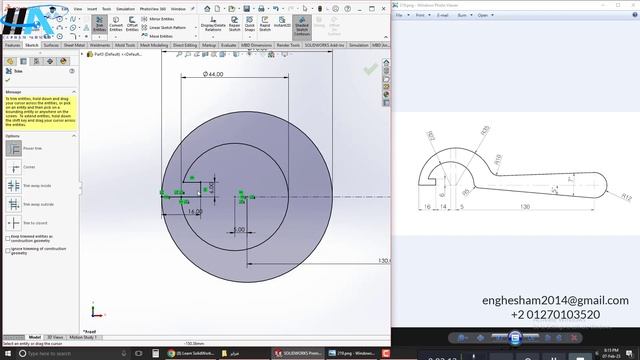Switch to FeatureManager design tree tab
The image size is (640, 360).
tap(10, 61)
